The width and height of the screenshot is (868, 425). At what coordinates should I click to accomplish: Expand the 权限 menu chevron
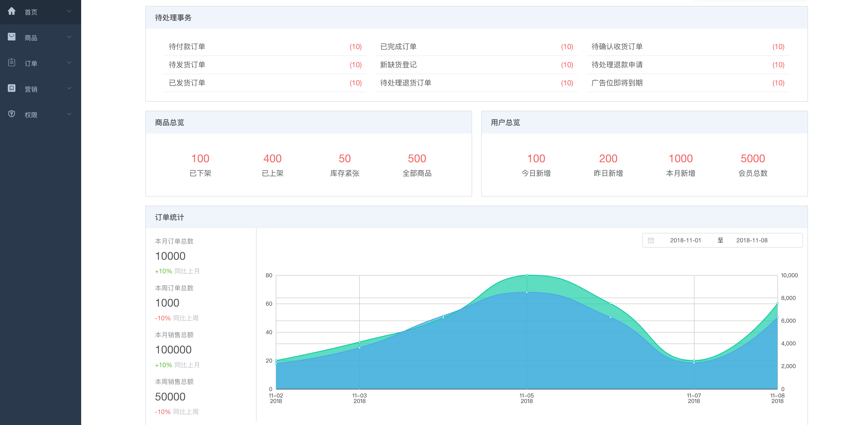[69, 114]
